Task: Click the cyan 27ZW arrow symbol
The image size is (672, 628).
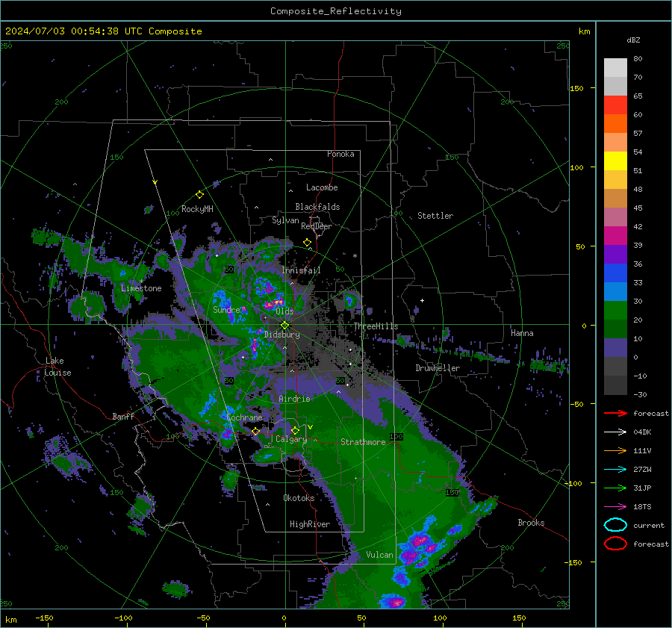Action: [615, 470]
